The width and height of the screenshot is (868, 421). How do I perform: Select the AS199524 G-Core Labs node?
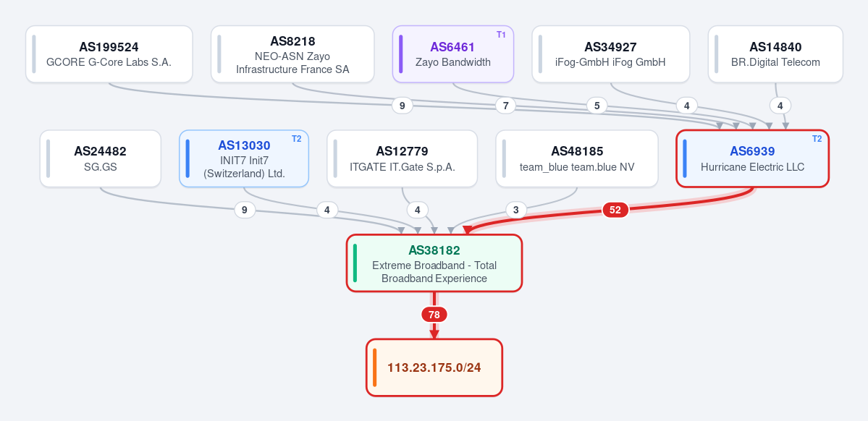click(109, 54)
